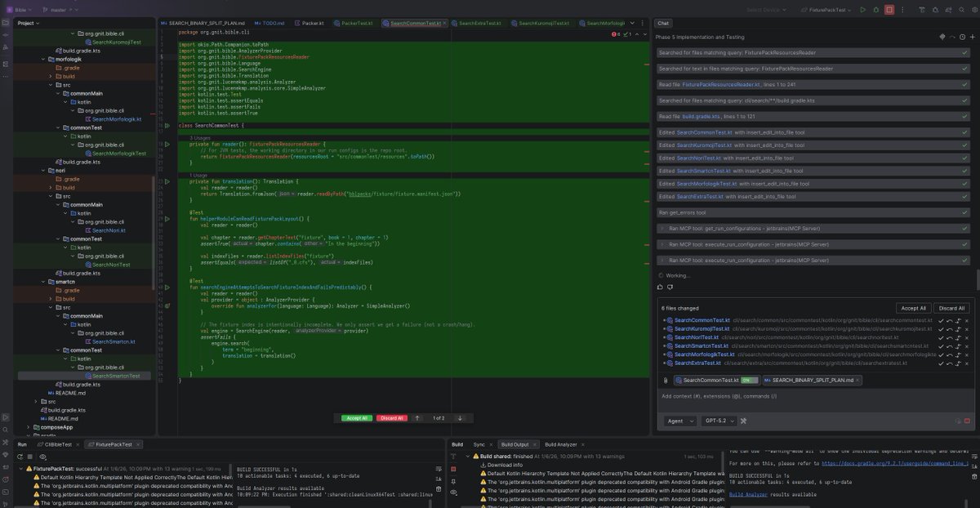Click red Discard All button in editor

pos(391,417)
